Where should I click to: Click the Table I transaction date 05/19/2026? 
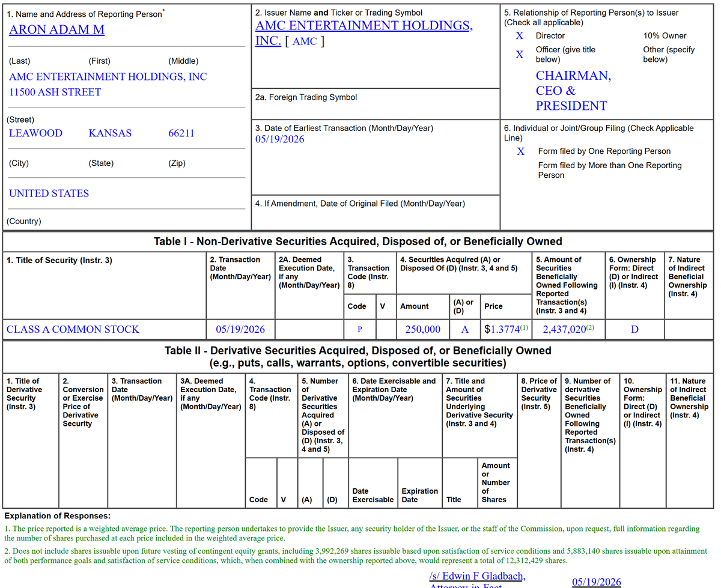[x=240, y=329]
